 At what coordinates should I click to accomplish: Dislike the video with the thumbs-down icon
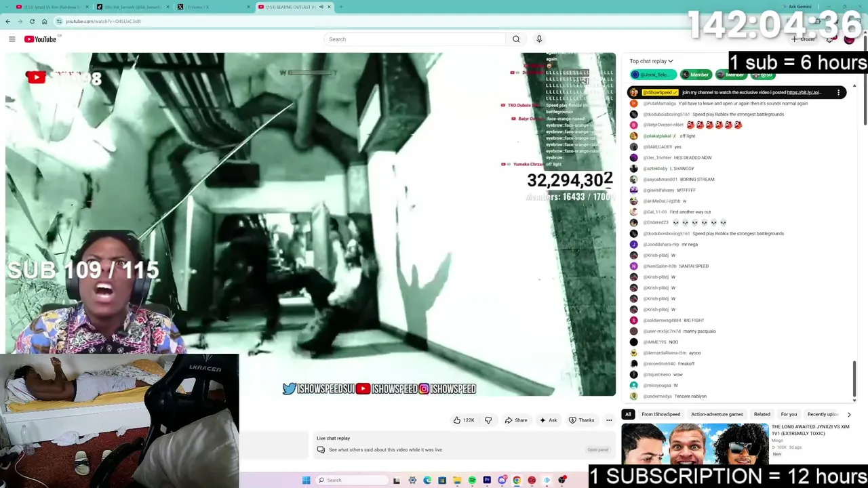(488, 420)
